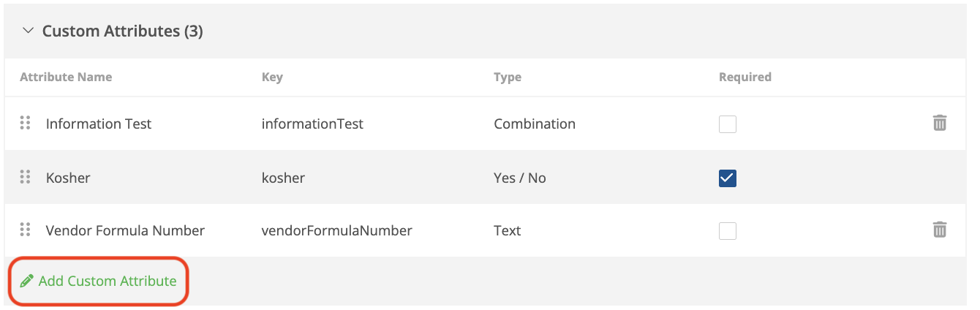Image resolution: width=980 pixels, height=310 pixels.
Task: Click the Kosher row drag handle
Action: pyautogui.click(x=25, y=177)
